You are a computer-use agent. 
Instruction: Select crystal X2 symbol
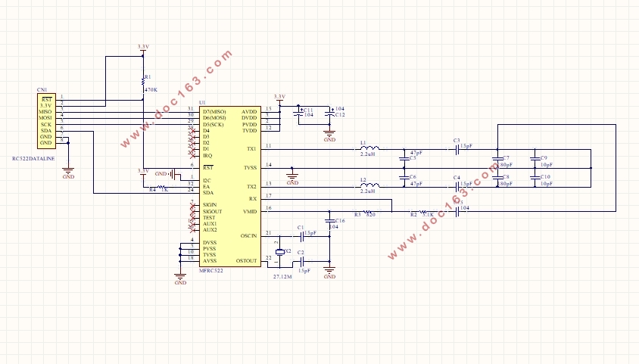[279, 252]
